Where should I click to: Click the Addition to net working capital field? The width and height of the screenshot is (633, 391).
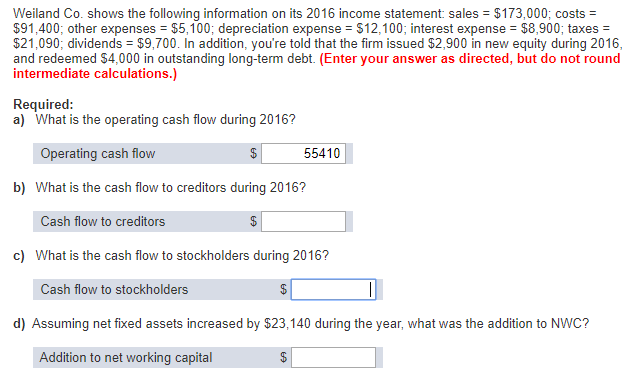click(333, 357)
